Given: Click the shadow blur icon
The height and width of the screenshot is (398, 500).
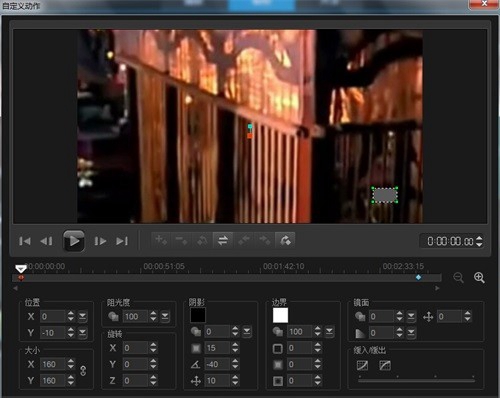Looking at the screenshot, I should 196,348.
